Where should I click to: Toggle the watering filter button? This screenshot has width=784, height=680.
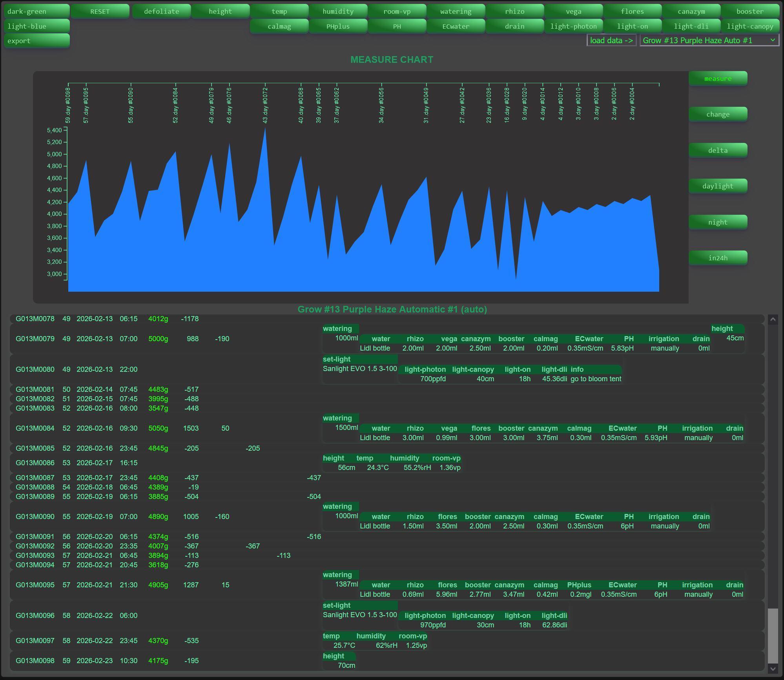(x=456, y=11)
